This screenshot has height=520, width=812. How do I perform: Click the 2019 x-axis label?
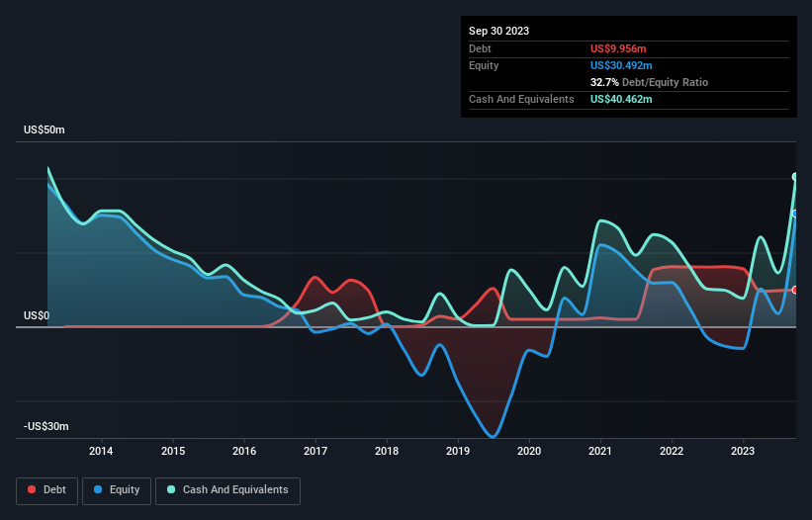[x=458, y=451]
